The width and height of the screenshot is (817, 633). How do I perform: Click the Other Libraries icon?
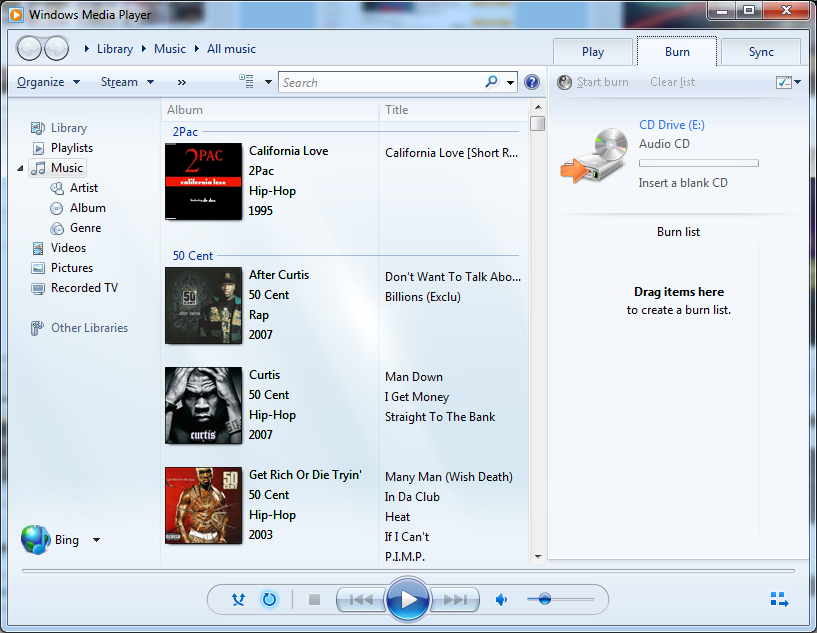pos(37,328)
